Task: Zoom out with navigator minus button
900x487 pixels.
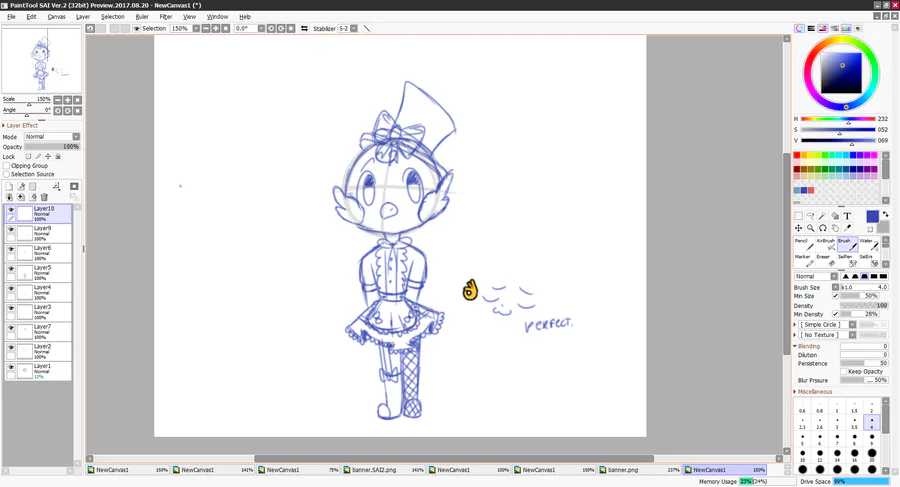Action: 57,100
